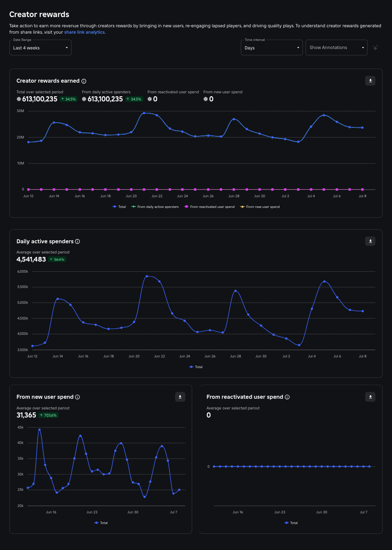Screen dimensions: 392x550
Task: Open the share link analytics link
Action: pyautogui.click(x=84, y=32)
